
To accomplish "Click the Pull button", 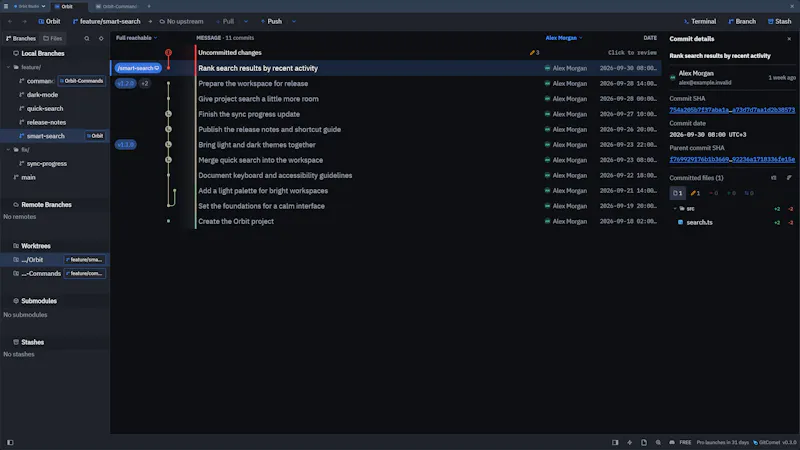I will click(225, 21).
